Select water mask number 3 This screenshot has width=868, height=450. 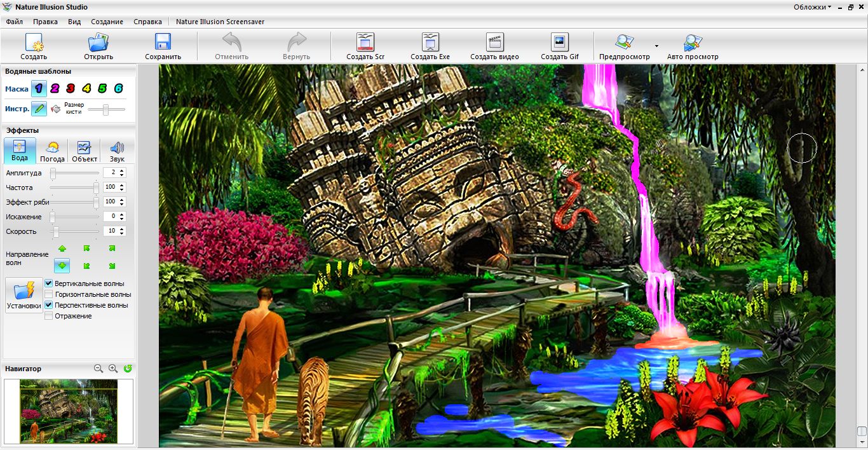click(71, 88)
